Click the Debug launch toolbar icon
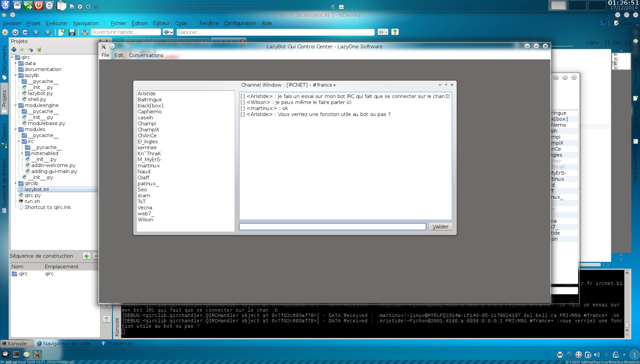The height and width of the screenshot is (364, 640). (25, 32)
